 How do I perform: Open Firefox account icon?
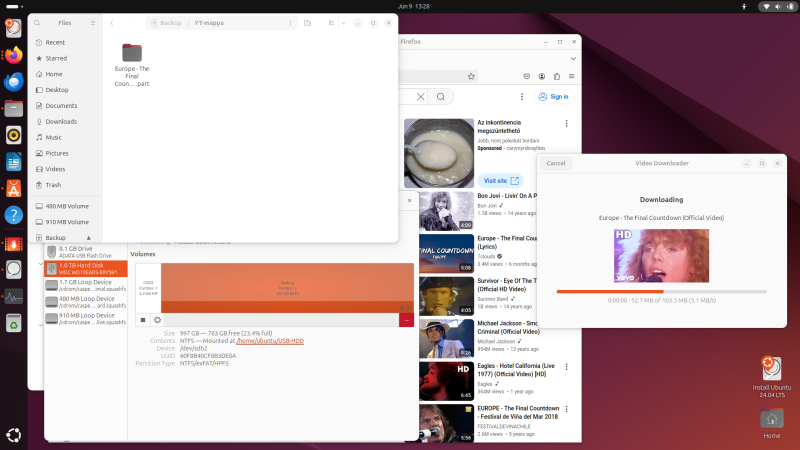pyautogui.click(x=542, y=77)
